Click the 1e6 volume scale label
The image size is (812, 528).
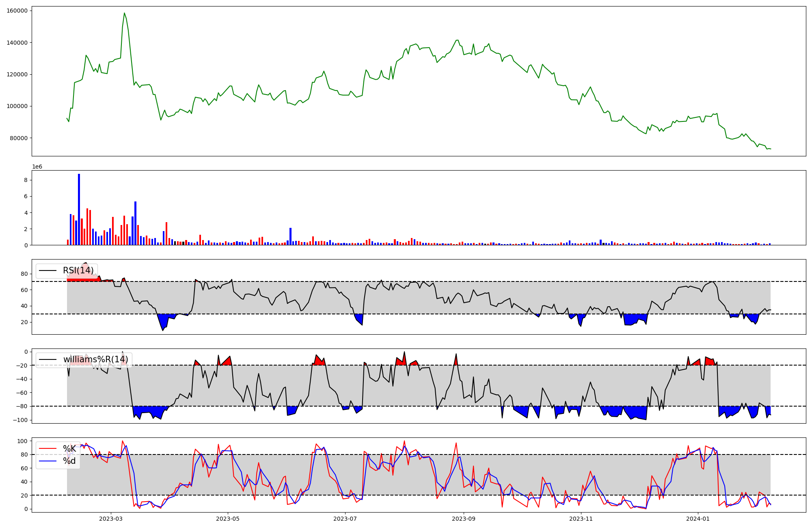[x=37, y=167]
